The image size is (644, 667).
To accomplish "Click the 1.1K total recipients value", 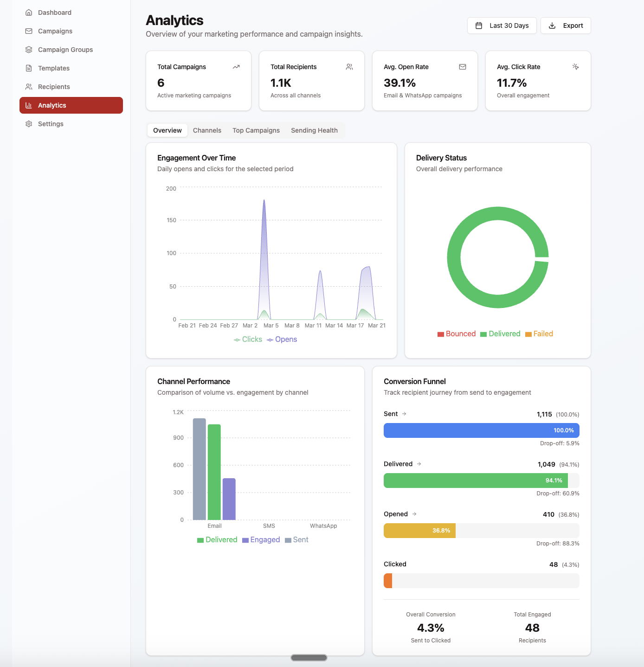I will (x=281, y=83).
